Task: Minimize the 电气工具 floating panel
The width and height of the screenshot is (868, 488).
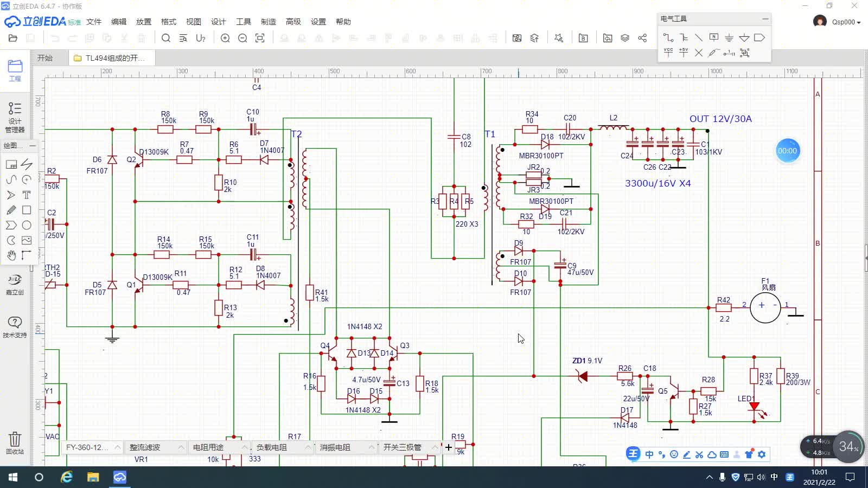Action: coord(765,18)
